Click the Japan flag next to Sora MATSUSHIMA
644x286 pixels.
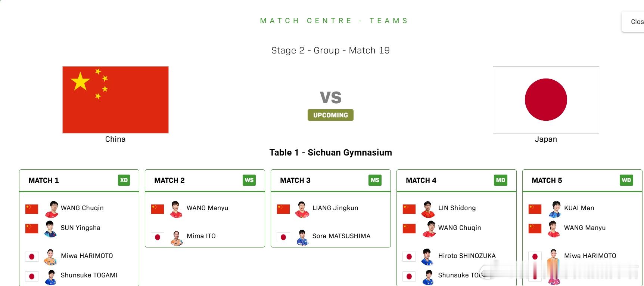tap(283, 237)
